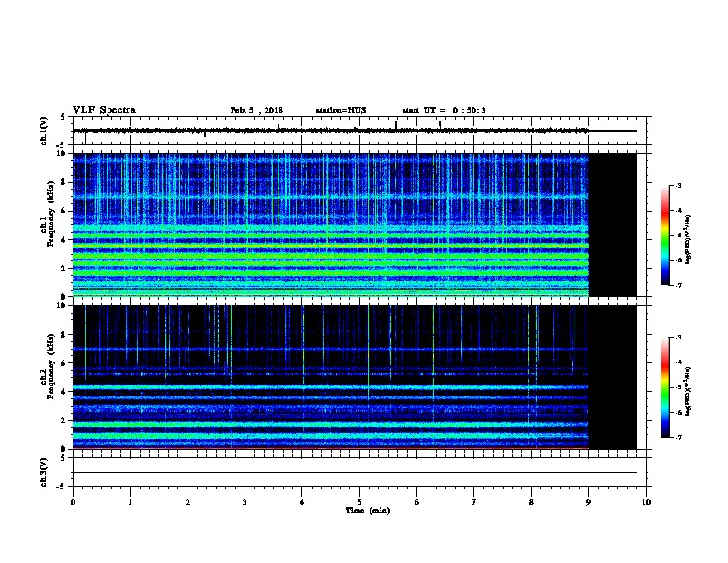Screen dimensions: 728x563
Task: Click the "2" tick of ch.2 frequency axis
Action: pos(63,420)
